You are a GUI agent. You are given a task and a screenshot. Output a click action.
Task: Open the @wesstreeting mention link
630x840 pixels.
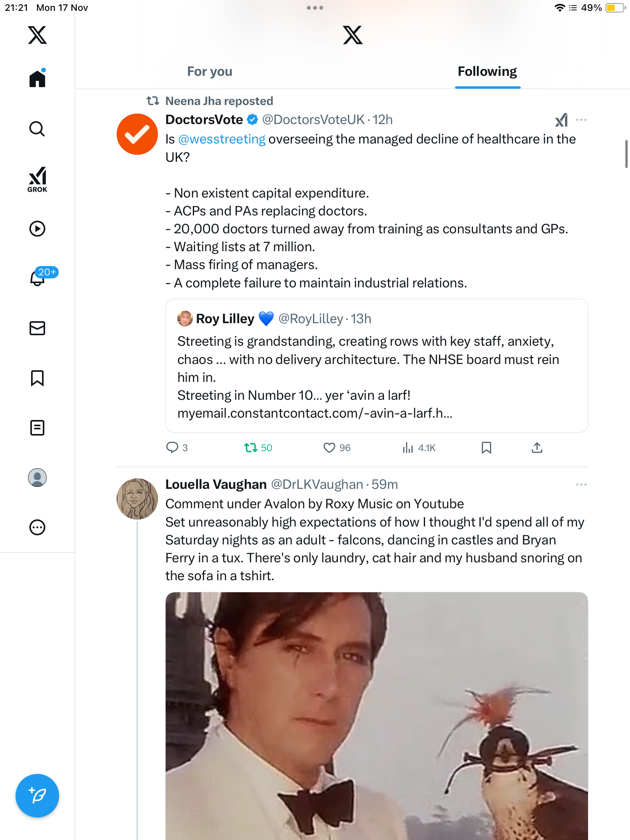click(x=222, y=139)
